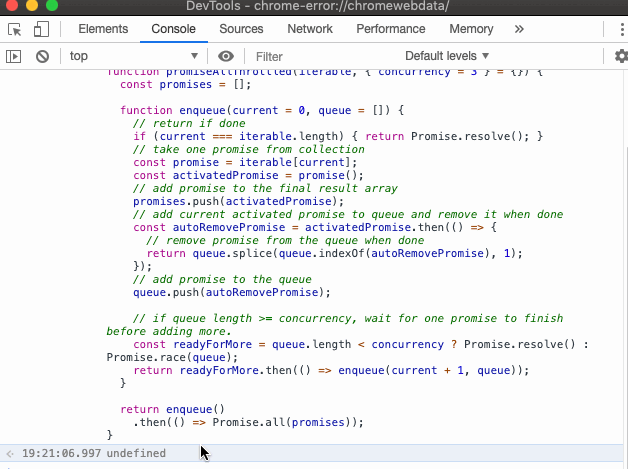Viewport: 628px width, 469px height.
Task: Show the console sidebar
Action: point(14,56)
